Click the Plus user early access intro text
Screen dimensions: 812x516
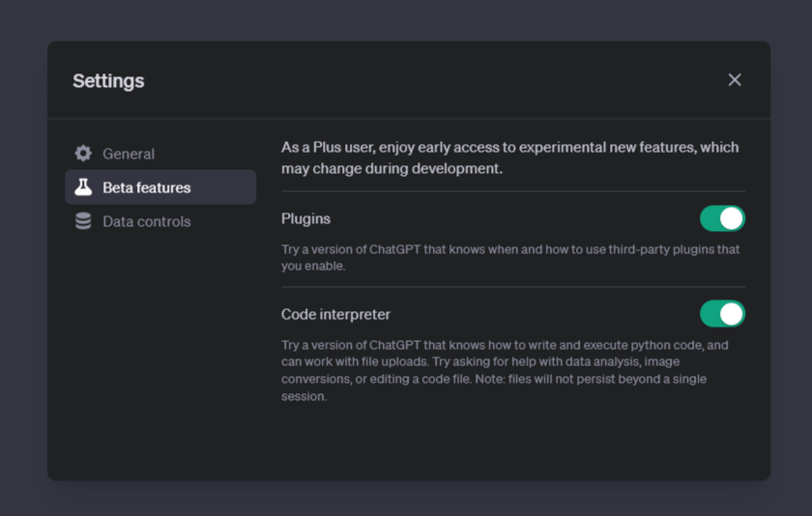click(510, 158)
